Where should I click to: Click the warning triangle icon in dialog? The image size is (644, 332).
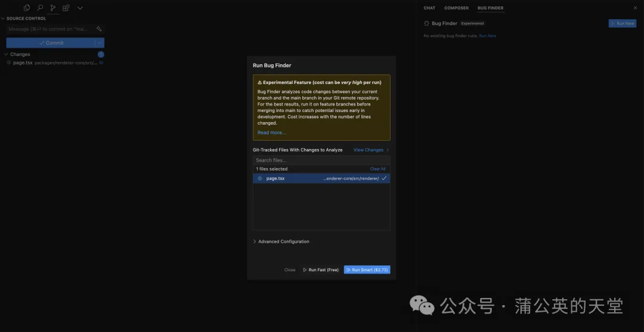click(259, 82)
